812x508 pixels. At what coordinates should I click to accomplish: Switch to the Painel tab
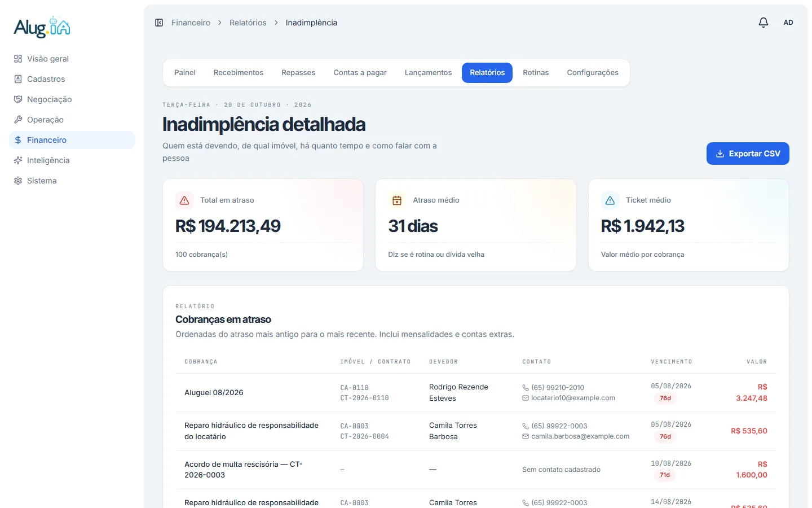tap(185, 73)
